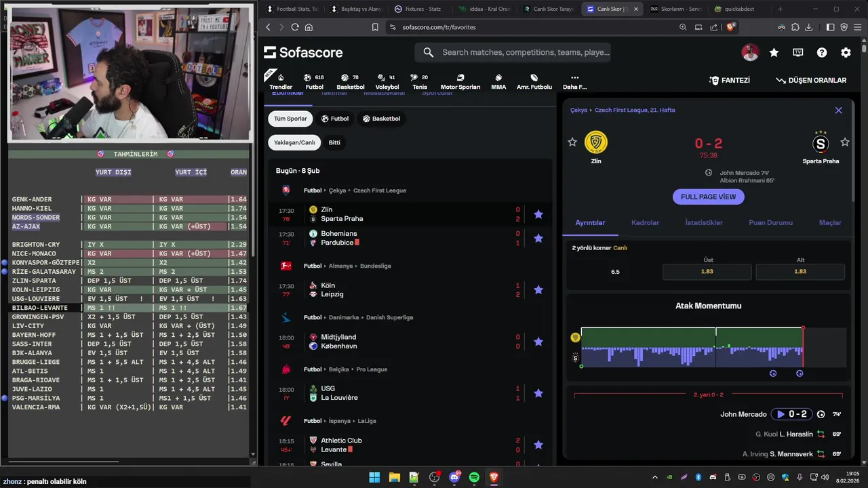Unfavorite USG vs La Louvière match star

point(538,393)
